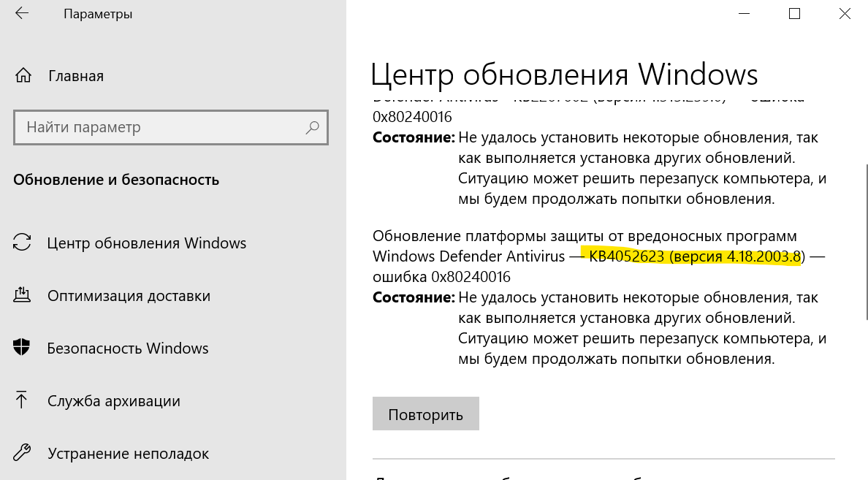Image resolution: width=868 pixels, height=480 pixels.
Task: Click the ошибка 0x80240016 text under KB4052623
Action: click(x=442, y=277)
